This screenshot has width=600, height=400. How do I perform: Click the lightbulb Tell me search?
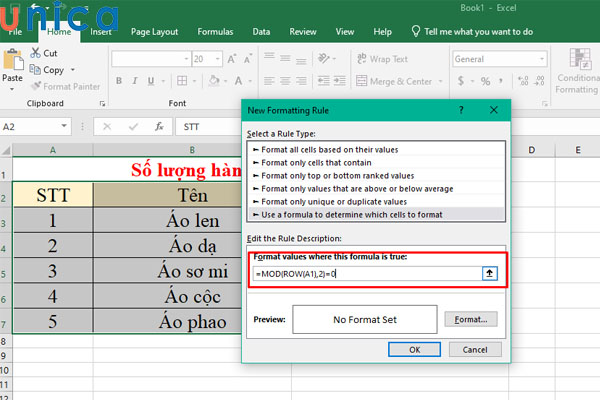pos(414,31)
